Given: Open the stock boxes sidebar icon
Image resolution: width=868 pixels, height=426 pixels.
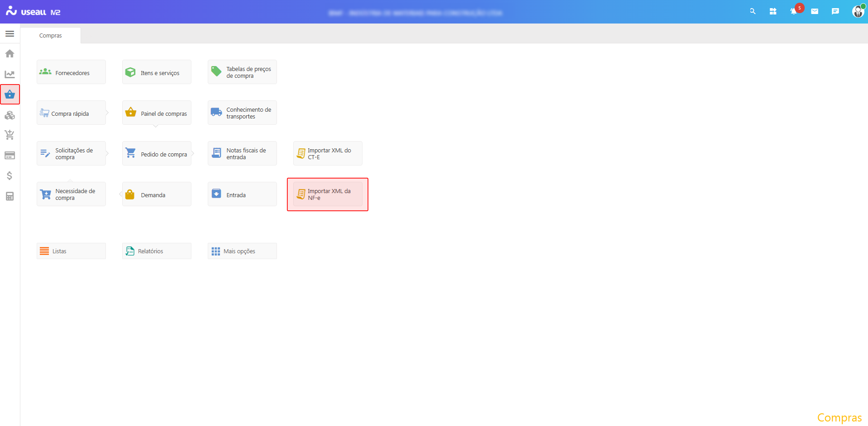Looking at the screenshot, I should coord(10,115).
